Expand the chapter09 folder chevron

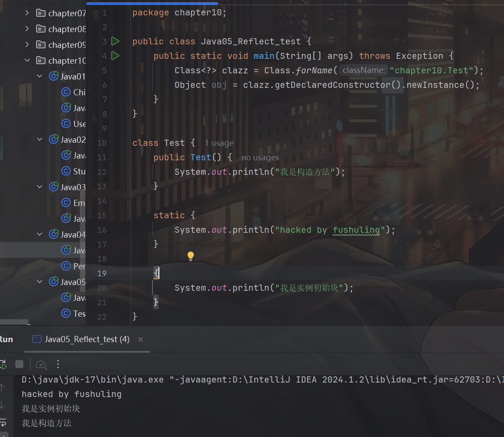pos(27,45)
